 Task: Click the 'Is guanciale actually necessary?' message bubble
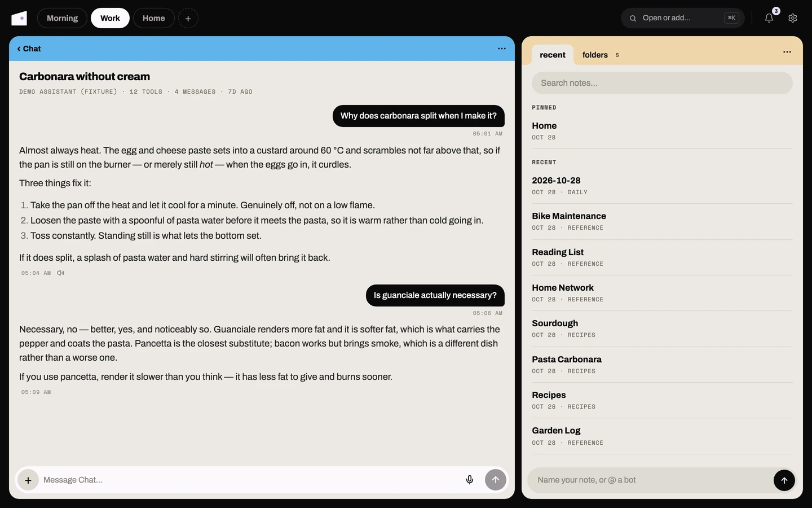point(435,295)
